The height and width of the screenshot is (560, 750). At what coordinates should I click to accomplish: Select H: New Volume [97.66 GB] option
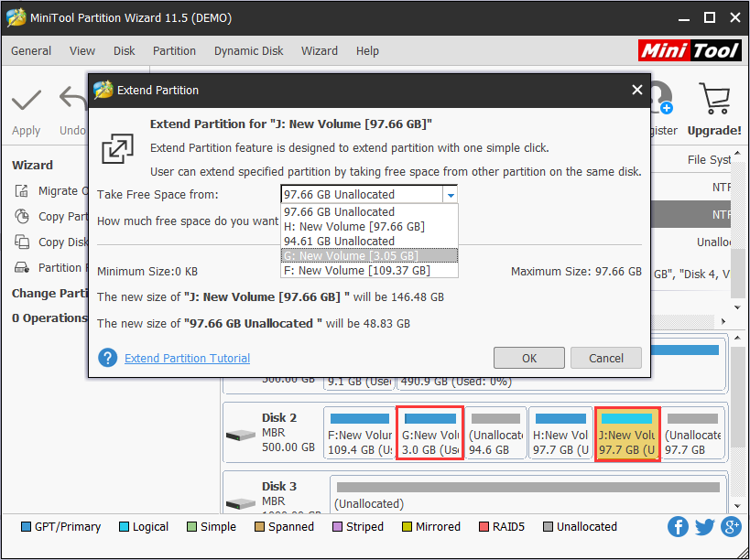point(369,227)
